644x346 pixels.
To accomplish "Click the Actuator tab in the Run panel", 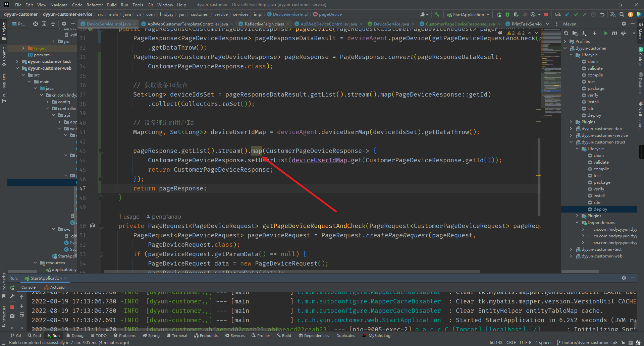I will (x=58, y=287).
